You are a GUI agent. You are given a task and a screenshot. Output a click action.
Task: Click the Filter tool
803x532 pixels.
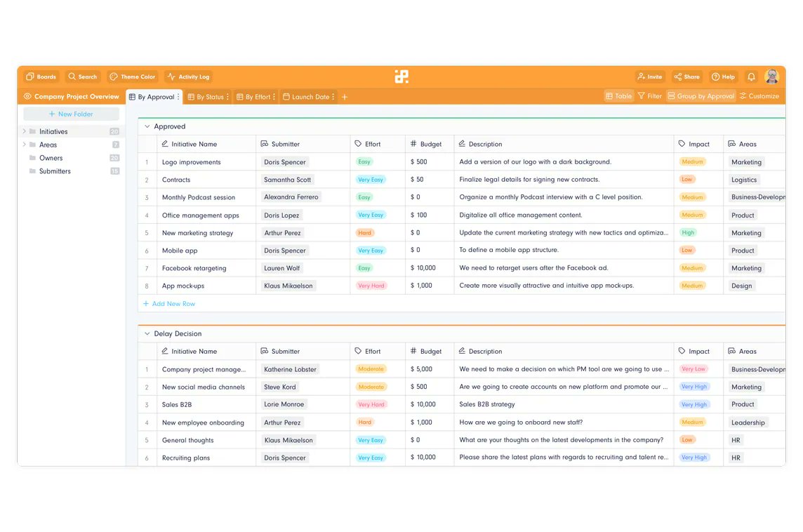click(x=649, y=96)
